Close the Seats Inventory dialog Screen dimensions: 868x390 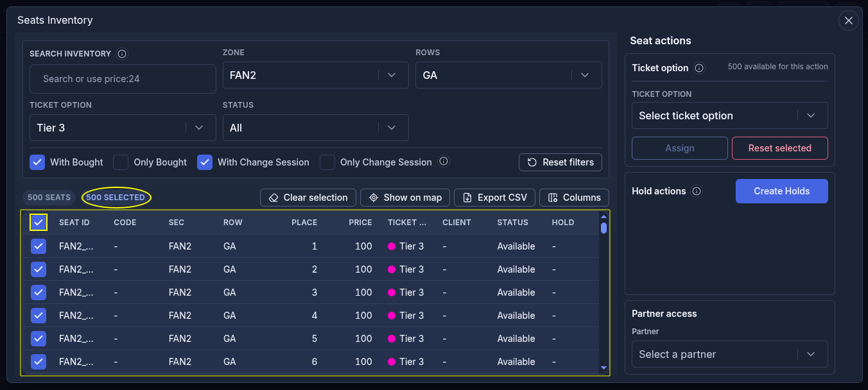(x=849, y=21)
